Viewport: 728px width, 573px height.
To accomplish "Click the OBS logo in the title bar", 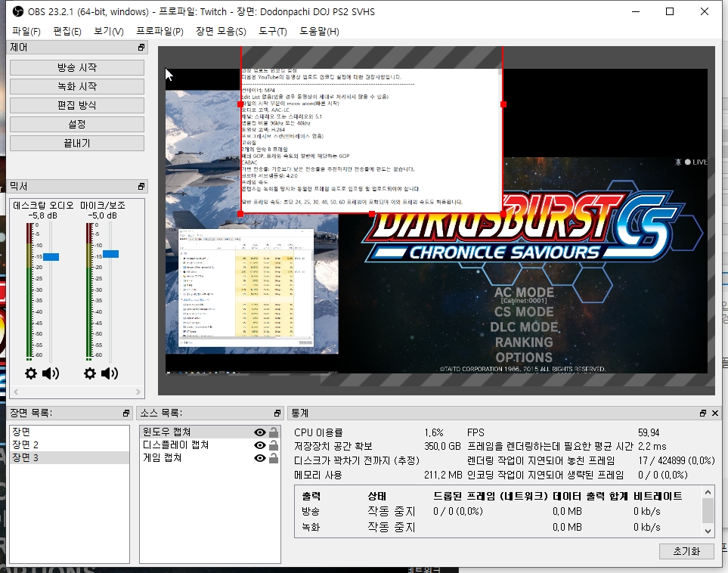I will pos(18,11).
